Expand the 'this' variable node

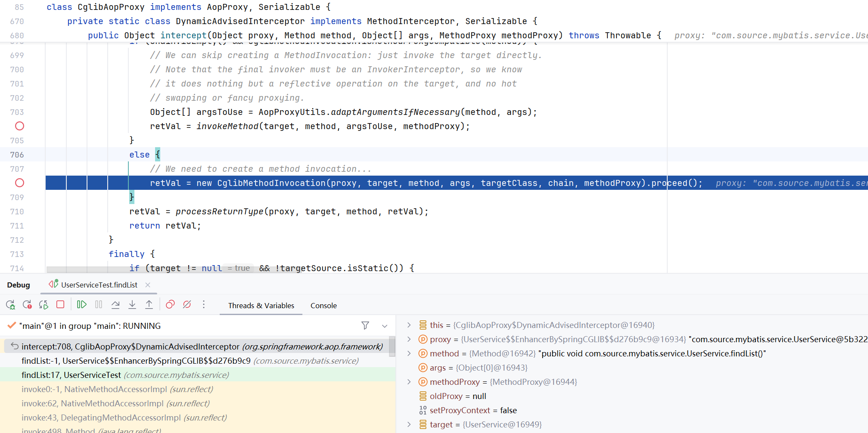coord(409,325)
